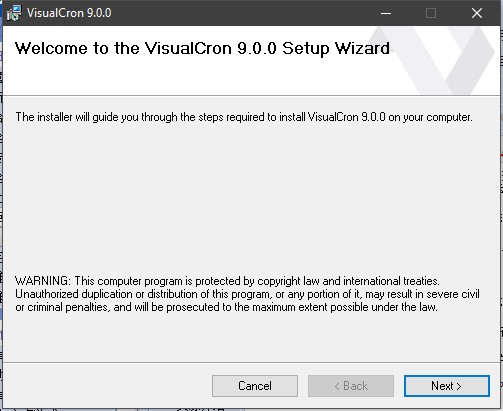Click the separator line above the buttons
503x411 pixels.
[x=251, y=362]
